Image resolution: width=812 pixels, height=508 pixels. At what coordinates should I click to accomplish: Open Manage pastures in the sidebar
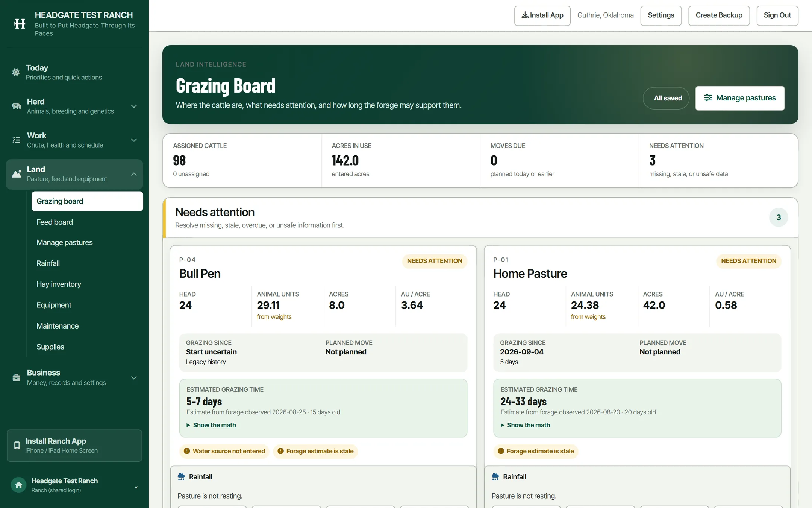pyautogui.click(x=87, y=243)
